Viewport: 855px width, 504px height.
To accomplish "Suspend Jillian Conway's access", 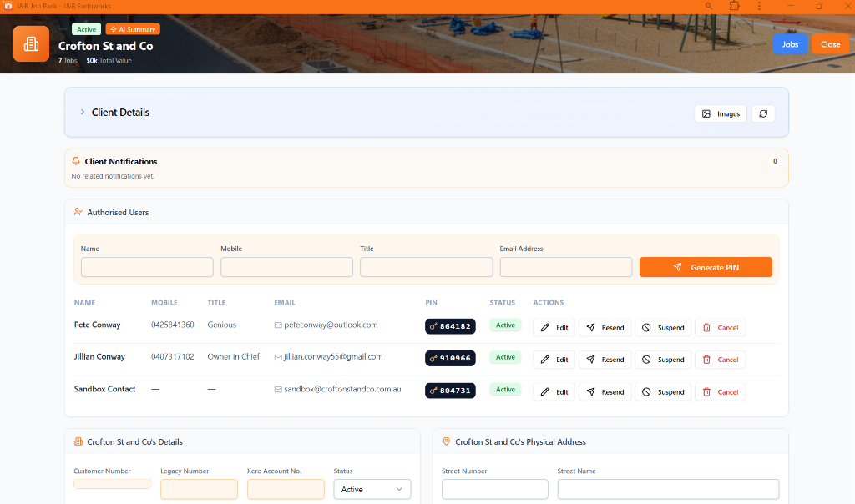I will click(x=663, y=360).
